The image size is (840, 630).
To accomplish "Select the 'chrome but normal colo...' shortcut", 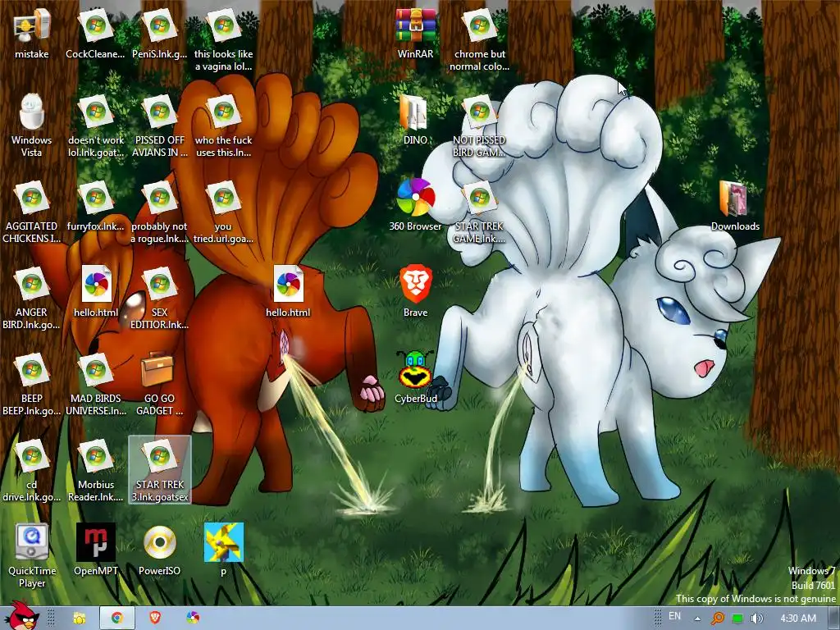I will [479, 39].
